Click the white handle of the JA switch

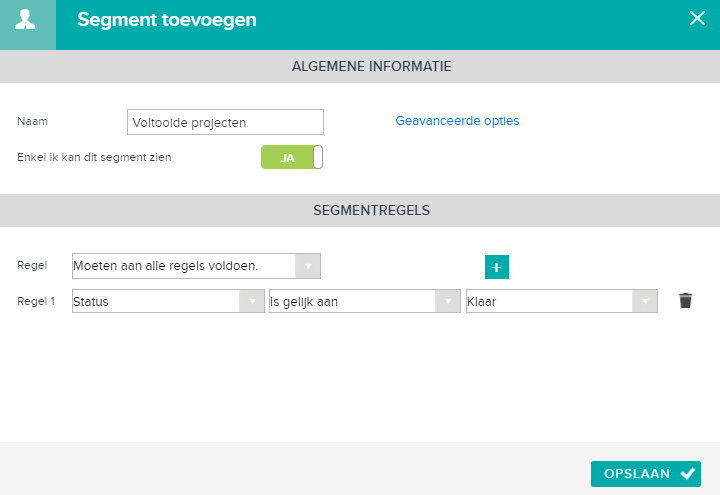318,157
